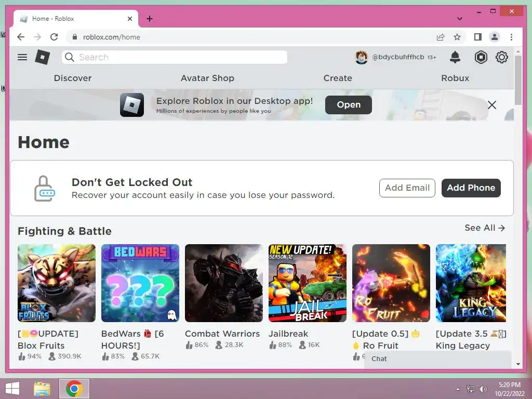This screenshot has height=399, width=532.
Task: Open volume control in system tray
Action: [483, 389]
